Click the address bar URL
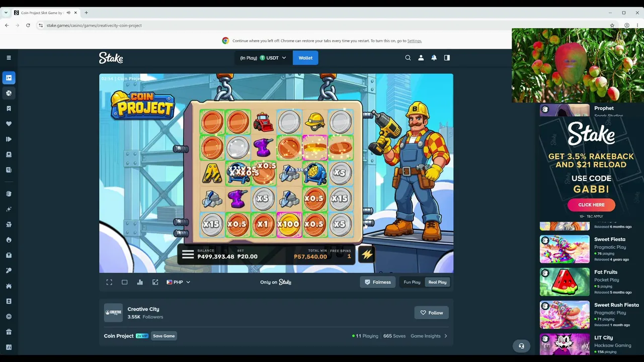644x362 pixels. pyautogui.click(x=94, y=25)
